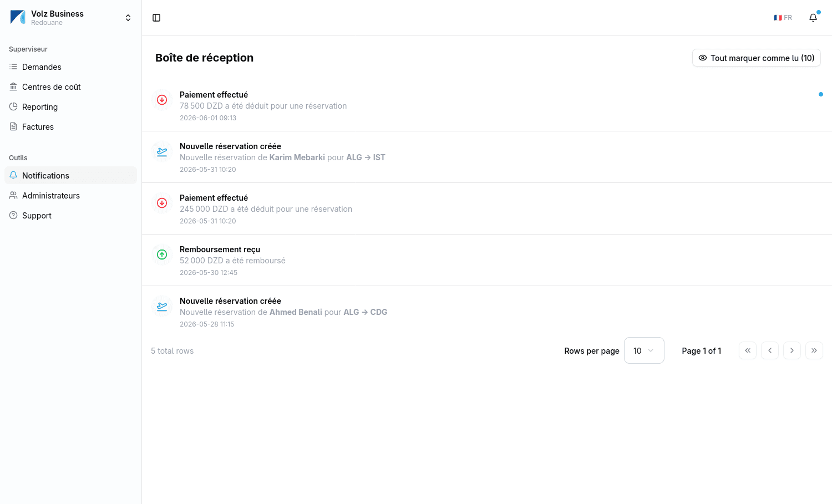
Task: Open the 78 500 DZD Paiement effectué notification
Action: (487, 105)
